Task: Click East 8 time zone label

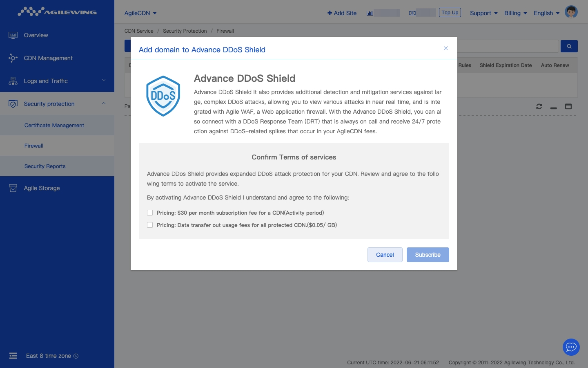Action: coord(49,356)
